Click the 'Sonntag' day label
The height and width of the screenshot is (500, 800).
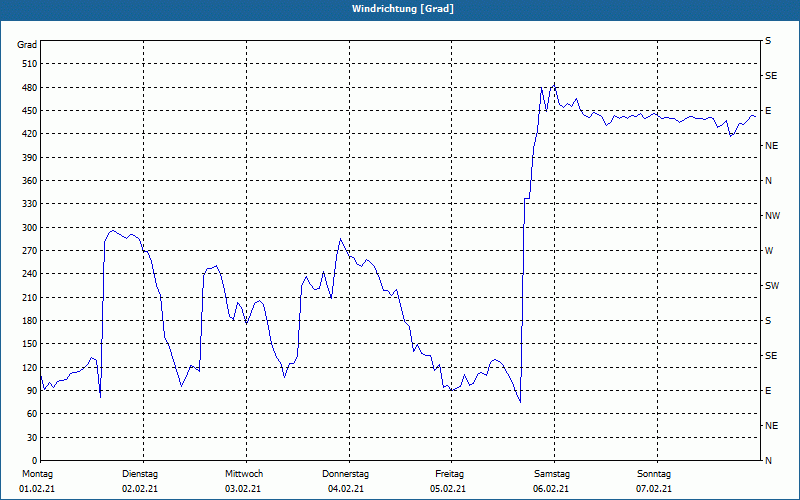(x=654, y=474)
